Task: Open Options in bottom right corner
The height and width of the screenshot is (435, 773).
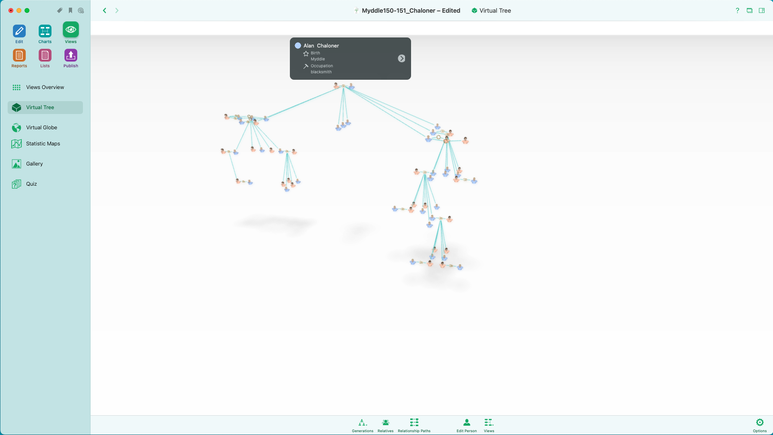Action: 760,425
